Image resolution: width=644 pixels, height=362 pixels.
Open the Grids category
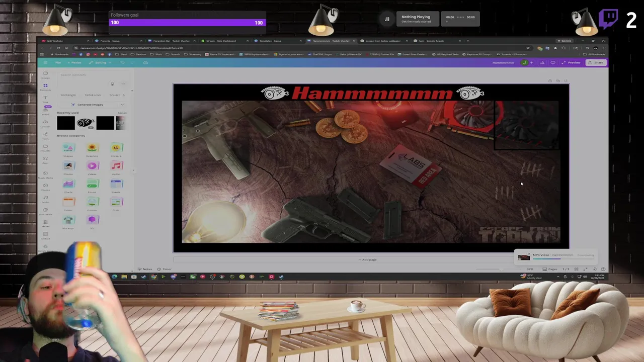click(116, 203)
